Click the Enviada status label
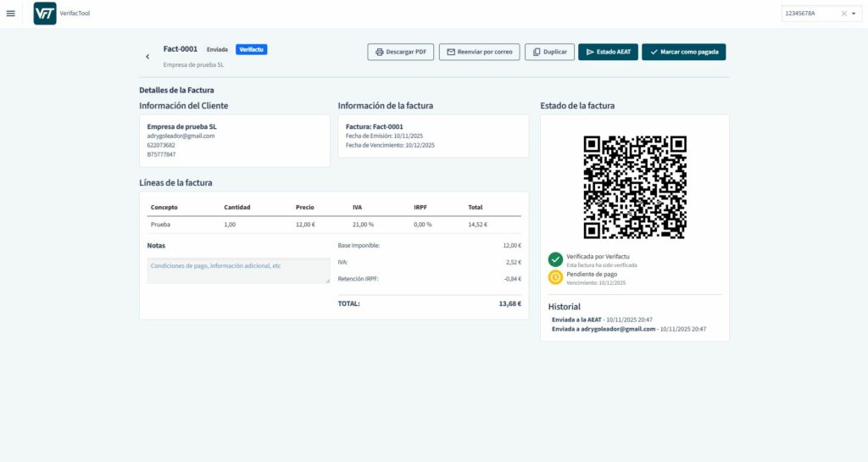Viewport: 868px width, 462px height. [217, 50]
